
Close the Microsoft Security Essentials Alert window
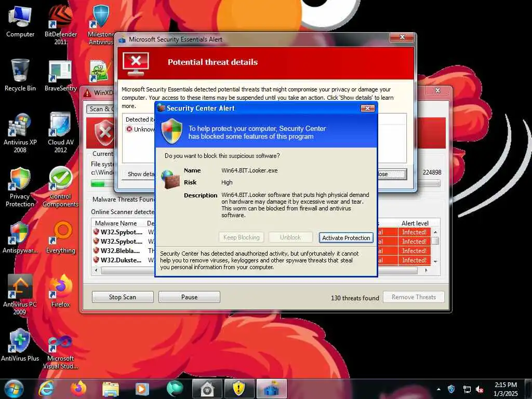402,37
